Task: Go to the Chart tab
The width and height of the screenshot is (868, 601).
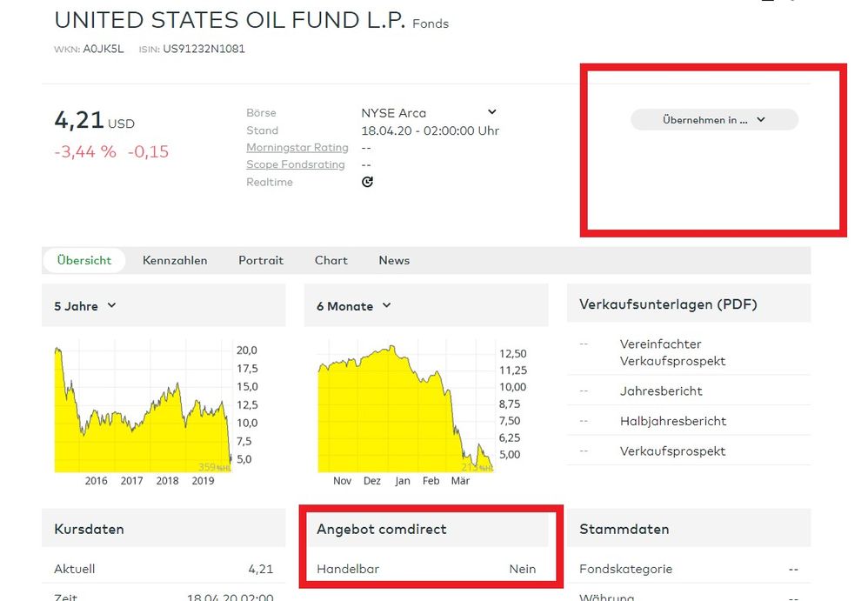Action: click(x=331, y=260)
